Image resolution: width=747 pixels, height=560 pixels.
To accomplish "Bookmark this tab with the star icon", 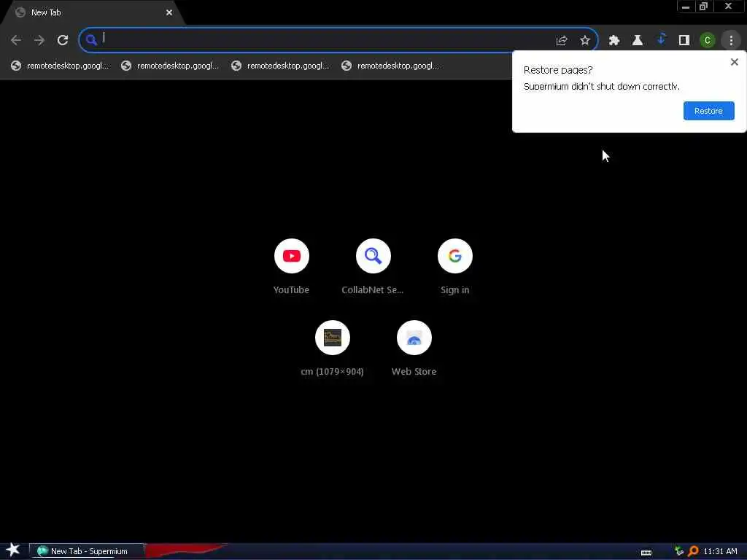I will pyautogui.click(x=585, y=41).
